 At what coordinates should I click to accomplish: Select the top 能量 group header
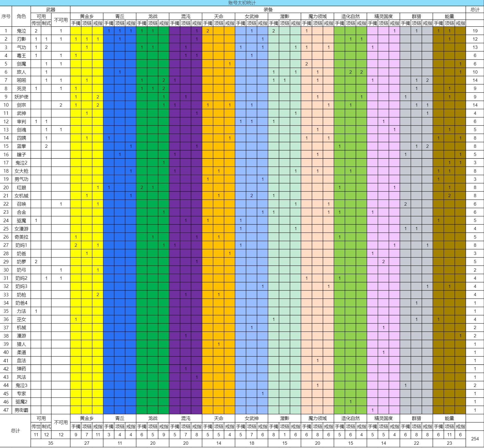449,16
